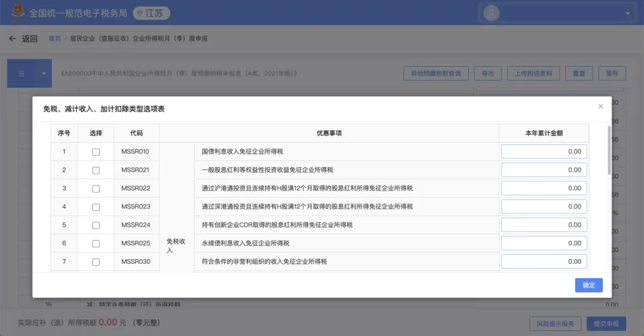
Task: Click the 江苏 location pin badge
Action: 151,13
